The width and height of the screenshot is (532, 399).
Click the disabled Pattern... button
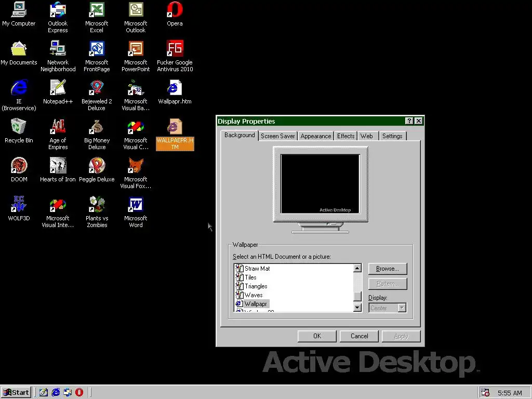tap(388, 284)
